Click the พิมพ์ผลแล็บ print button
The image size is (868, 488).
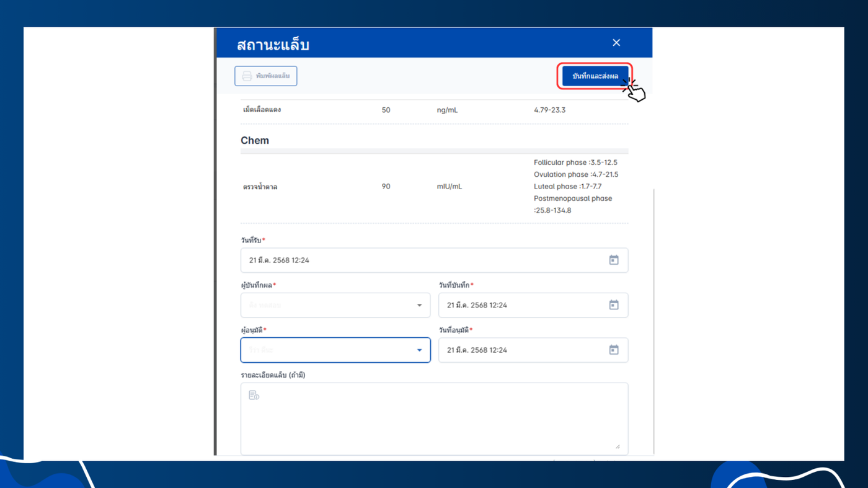point(266,76)
